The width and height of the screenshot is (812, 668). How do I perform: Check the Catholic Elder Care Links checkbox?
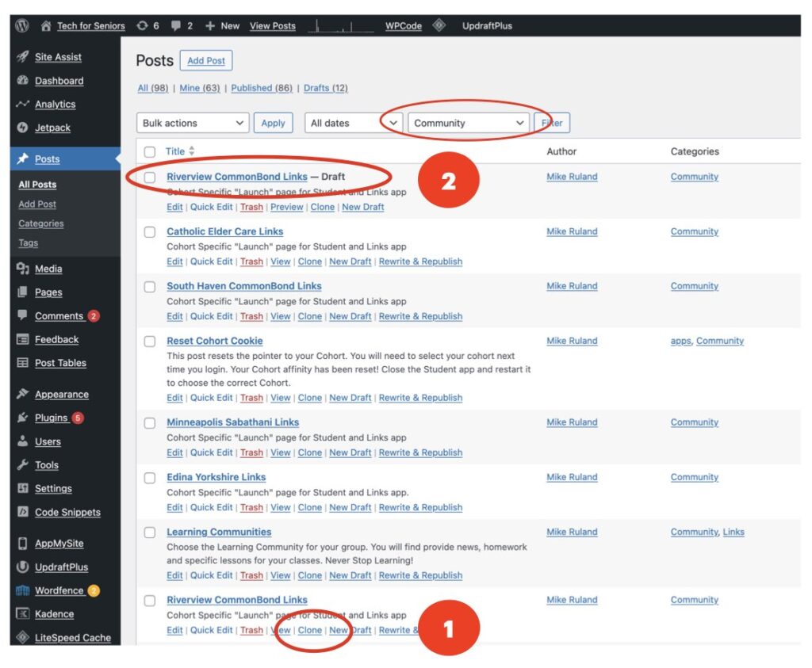150,232
